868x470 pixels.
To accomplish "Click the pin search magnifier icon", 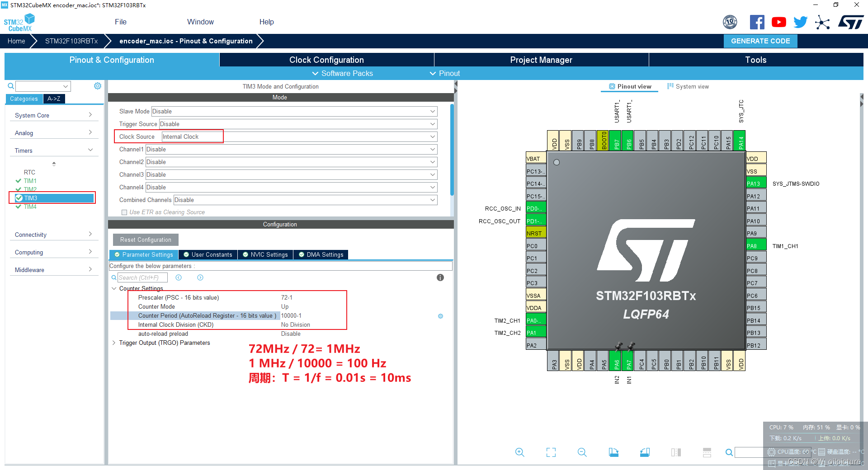I will click(729, 452).
